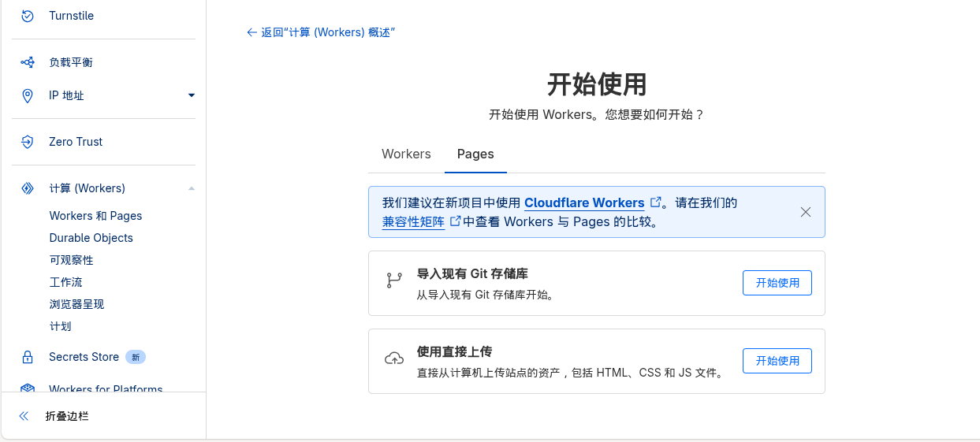Expand the IP 地址 dropdown arrow
The image size is (980, 442).
pyautogui.click(x=191, y=95)
